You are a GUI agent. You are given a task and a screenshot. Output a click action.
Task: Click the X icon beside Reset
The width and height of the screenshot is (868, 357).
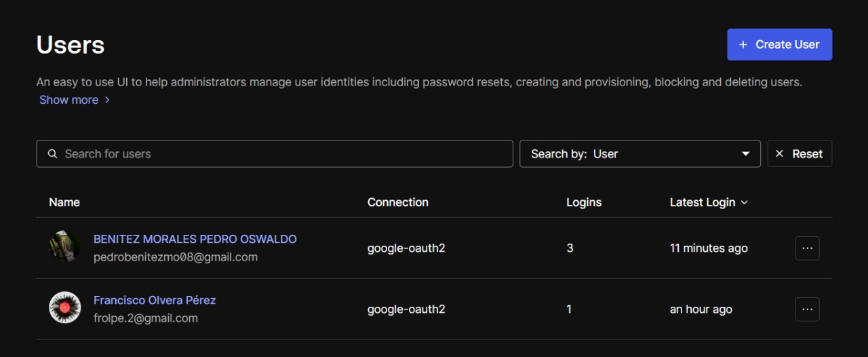point(779,154)
